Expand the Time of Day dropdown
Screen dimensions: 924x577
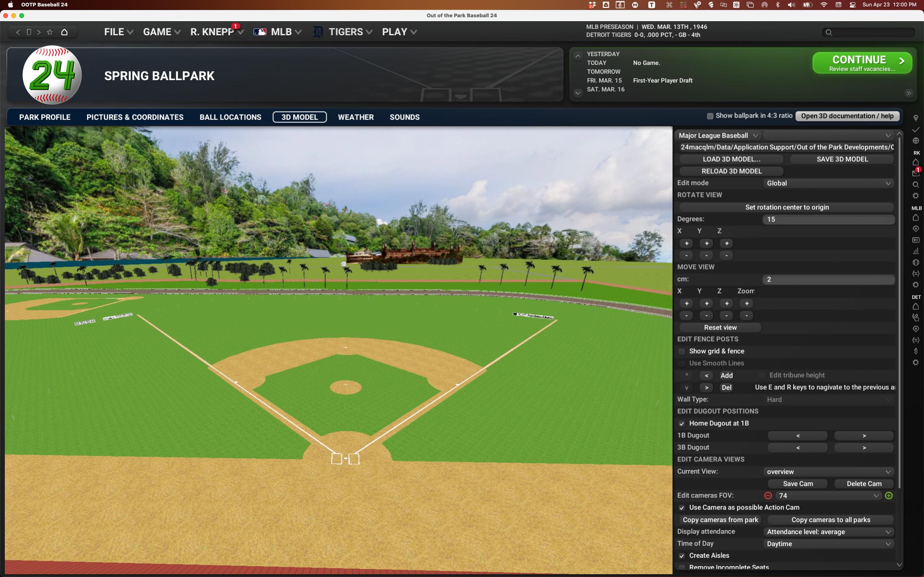(x=828, y=544)
